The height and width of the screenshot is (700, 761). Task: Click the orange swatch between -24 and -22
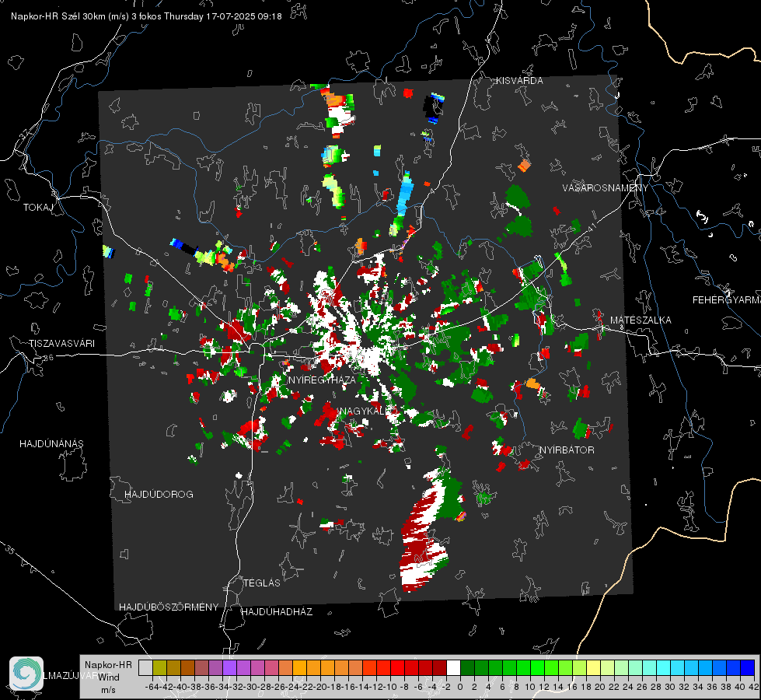point(299,667)
